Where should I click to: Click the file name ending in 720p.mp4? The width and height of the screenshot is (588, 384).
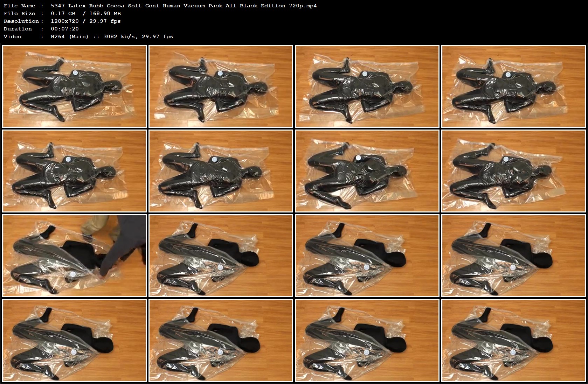[x=184, y=6]
